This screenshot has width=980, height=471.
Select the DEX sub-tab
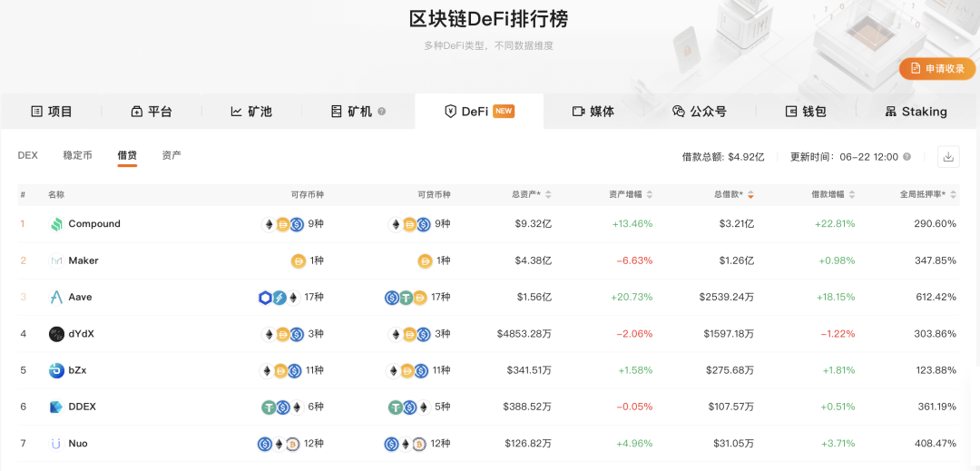[x=28, y=156]
